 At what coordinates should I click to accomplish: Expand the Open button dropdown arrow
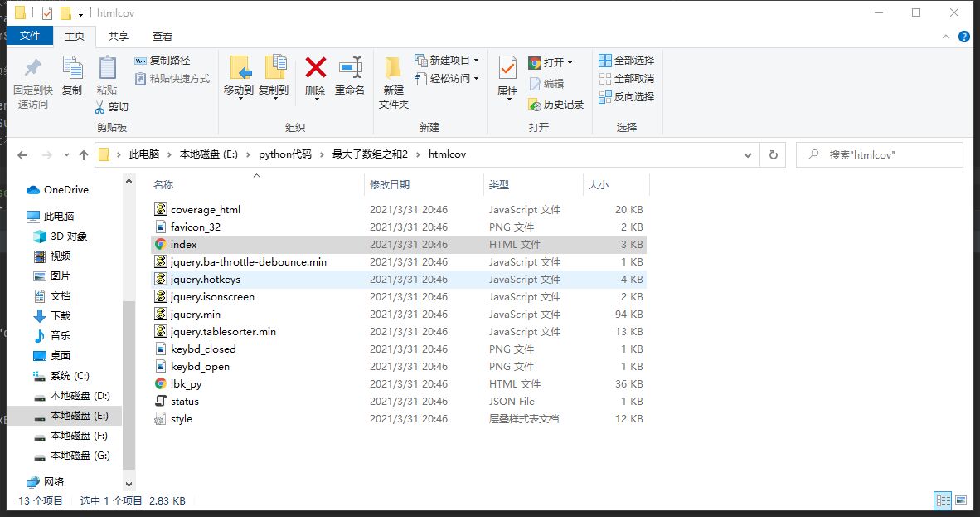[x=570, y=62]
